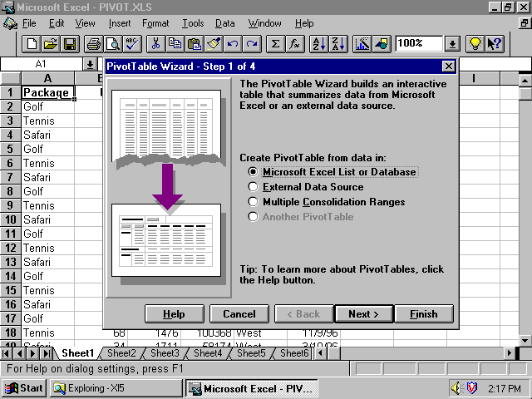Screen dimensions: 532x399
Task: Click the Windows Start button
Action: click(24, 388)
